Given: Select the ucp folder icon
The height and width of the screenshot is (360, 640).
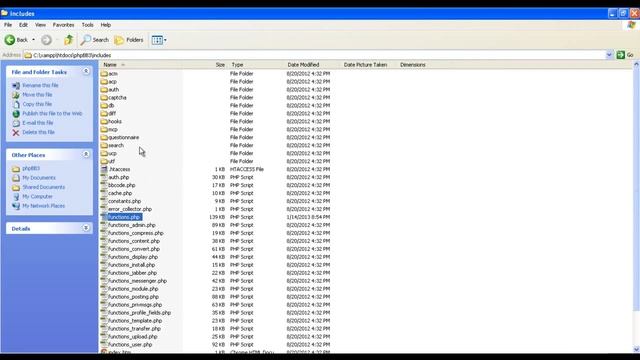Looking at the screenshot, I should (104, 153).
